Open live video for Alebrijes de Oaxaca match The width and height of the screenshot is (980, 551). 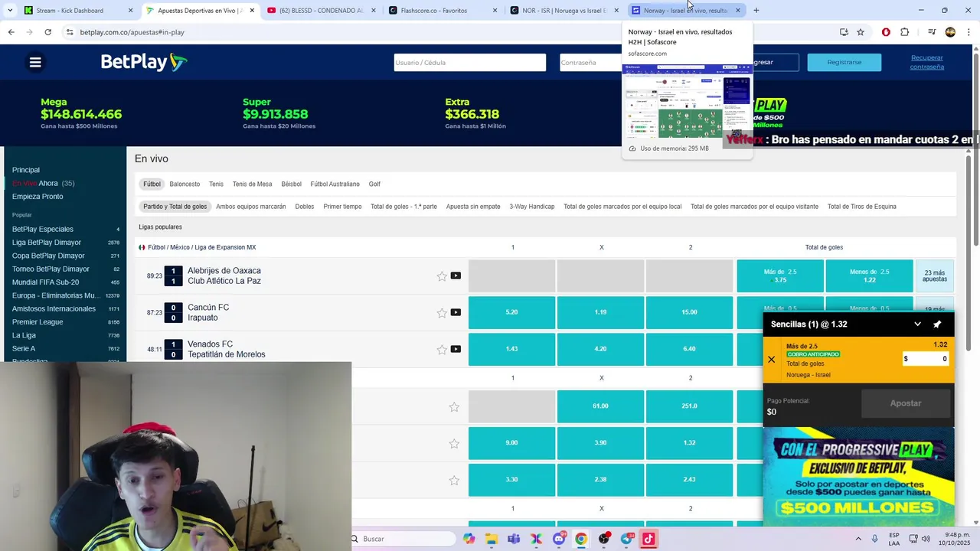point(456,275)
